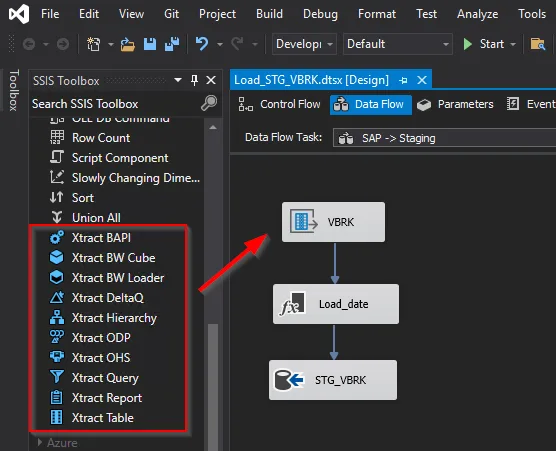Close the Load_STG_VBRK.dtsx design tab
Screen dimensions: 556x451
(422, 80)
